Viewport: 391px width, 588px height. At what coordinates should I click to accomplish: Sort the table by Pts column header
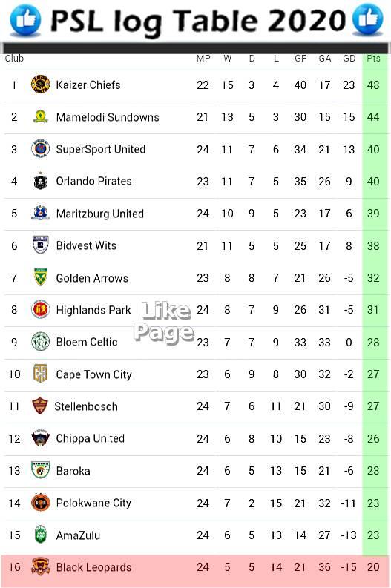click(373, 59)
